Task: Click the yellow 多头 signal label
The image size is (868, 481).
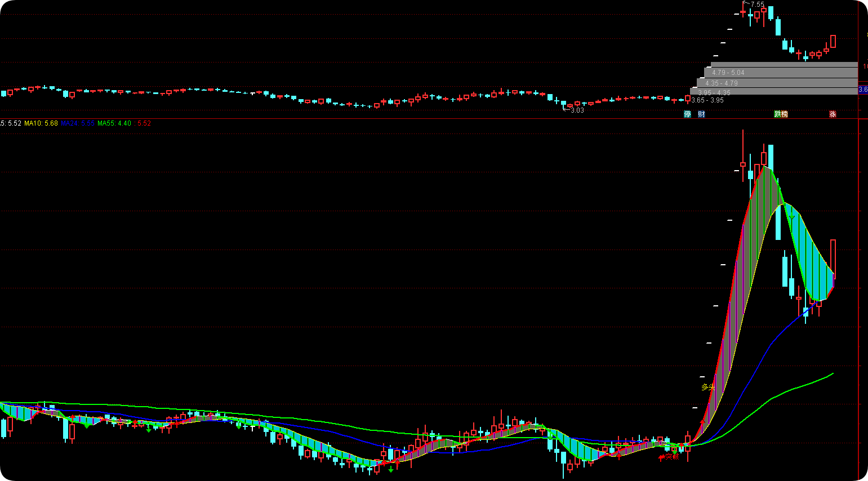Action: (x=708, y=388)
